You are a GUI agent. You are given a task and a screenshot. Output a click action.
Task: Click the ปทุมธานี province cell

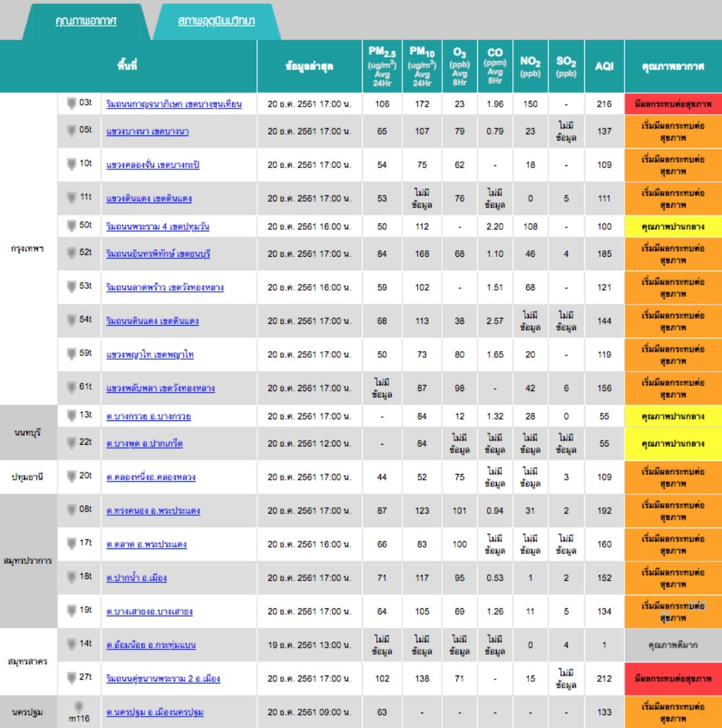28,477
